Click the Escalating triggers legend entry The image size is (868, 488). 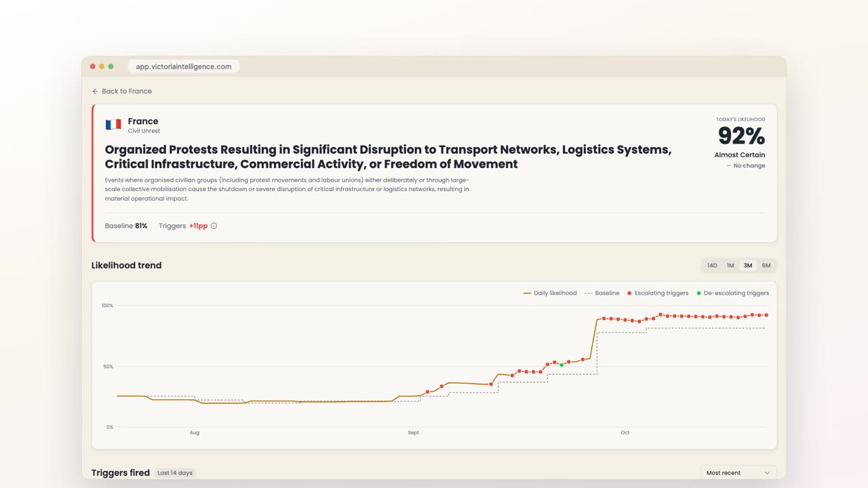[658, 293]
